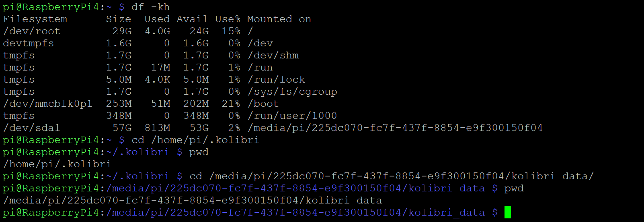This screenshot has width=644, height=222.
Task: Click the 'Mounted on' column header
Action: click(279, 19)
